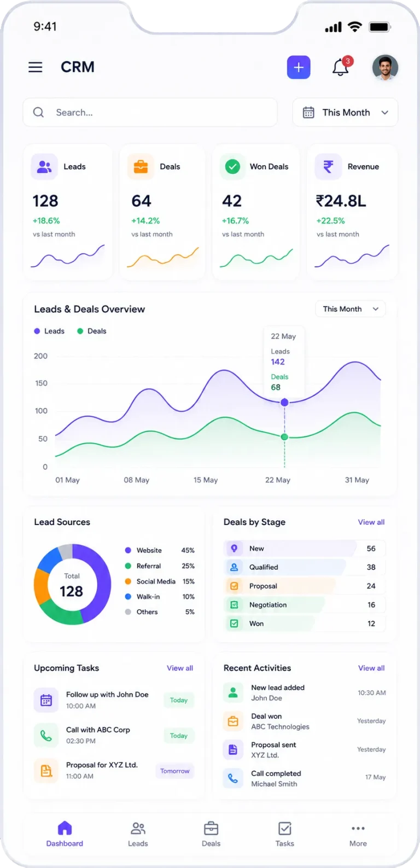
Task: Toggle the Deals legend in overview chart
Action: click(x=92, y=331)
